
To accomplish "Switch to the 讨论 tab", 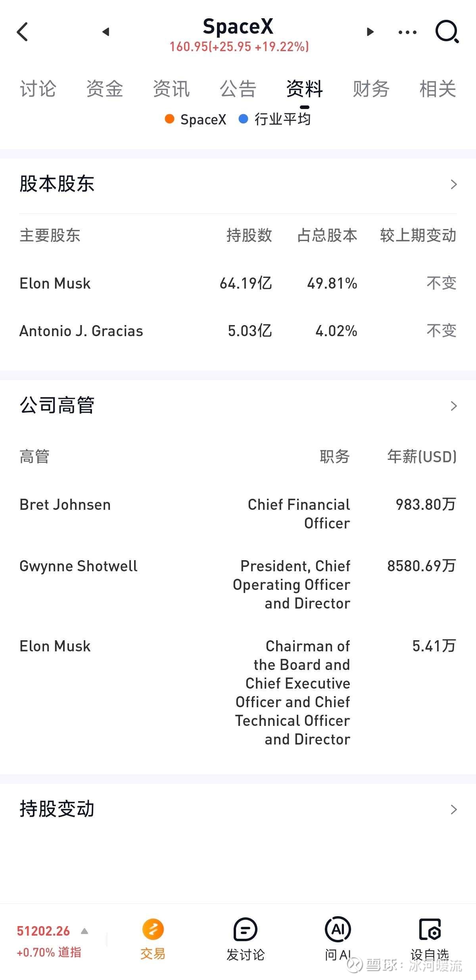I will coord(38,88).
